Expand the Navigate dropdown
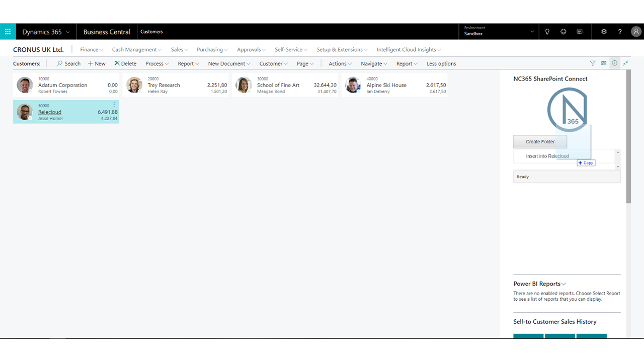 coord(374,64)
